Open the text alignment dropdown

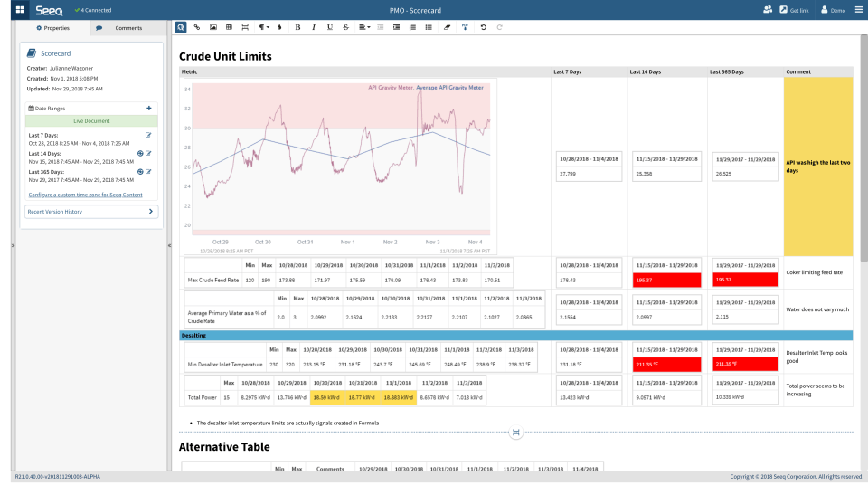pos(364,27)
